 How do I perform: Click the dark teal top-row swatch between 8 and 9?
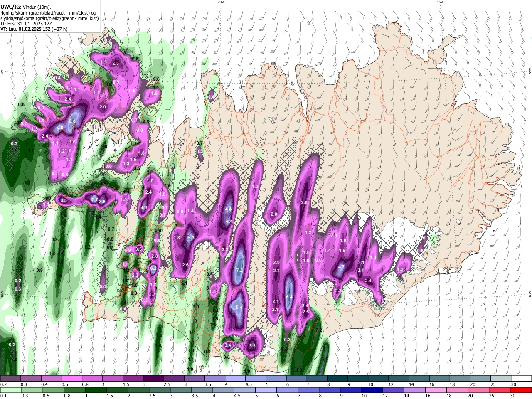click(337, 379)
